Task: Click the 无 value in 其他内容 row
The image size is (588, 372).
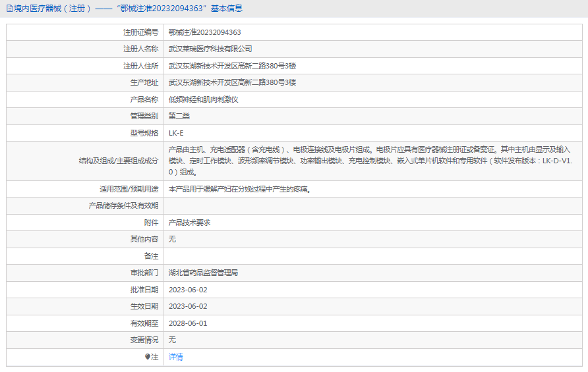Action: (172, 239)
